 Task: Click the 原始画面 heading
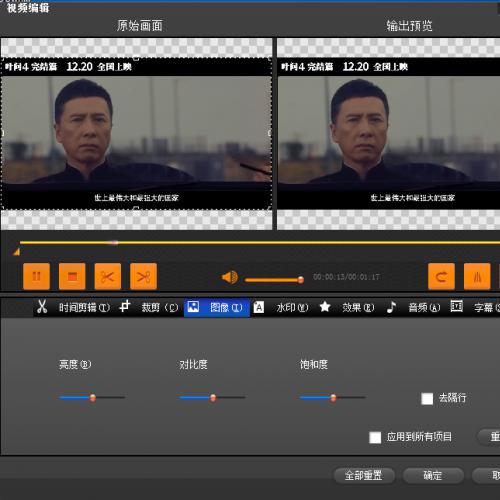click(x=140, y=26)
